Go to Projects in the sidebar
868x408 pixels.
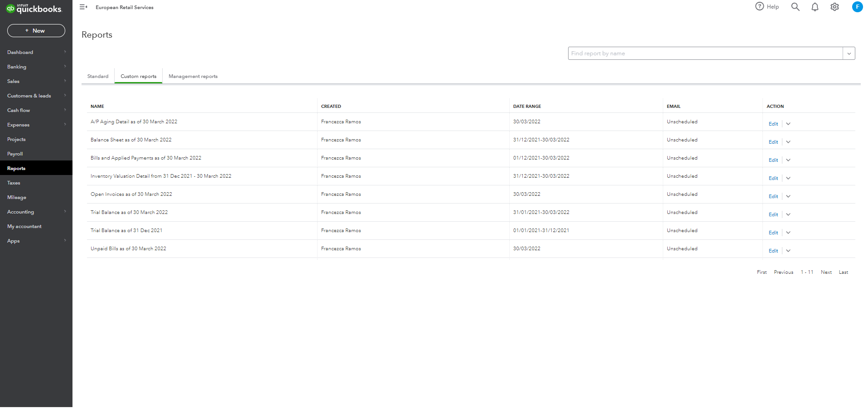[36, 139]
